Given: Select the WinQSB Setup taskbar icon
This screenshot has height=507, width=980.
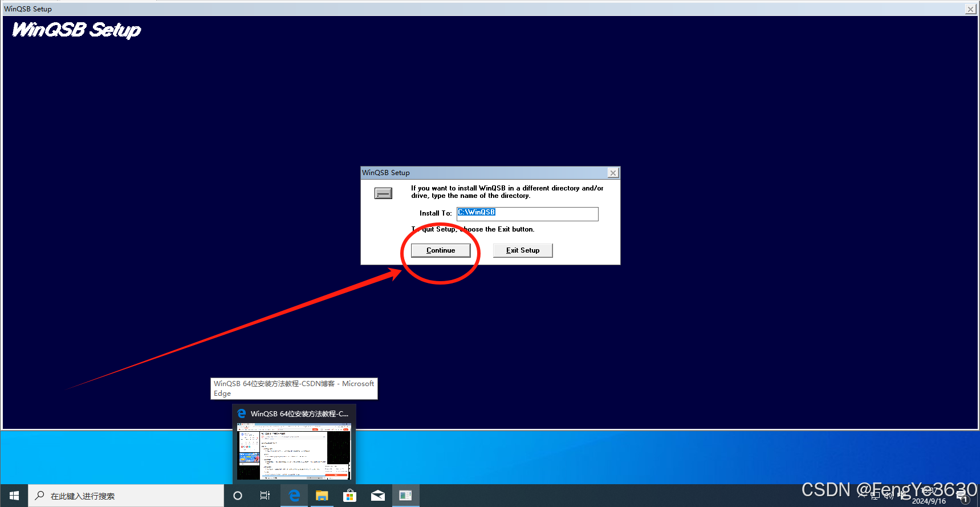Looking at the screenshot, I should [x=406, y=496].
